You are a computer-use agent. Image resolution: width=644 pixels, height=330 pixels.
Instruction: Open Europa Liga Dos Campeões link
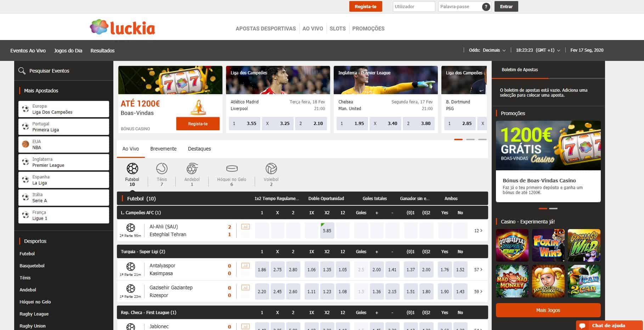(x=64, y=109)
